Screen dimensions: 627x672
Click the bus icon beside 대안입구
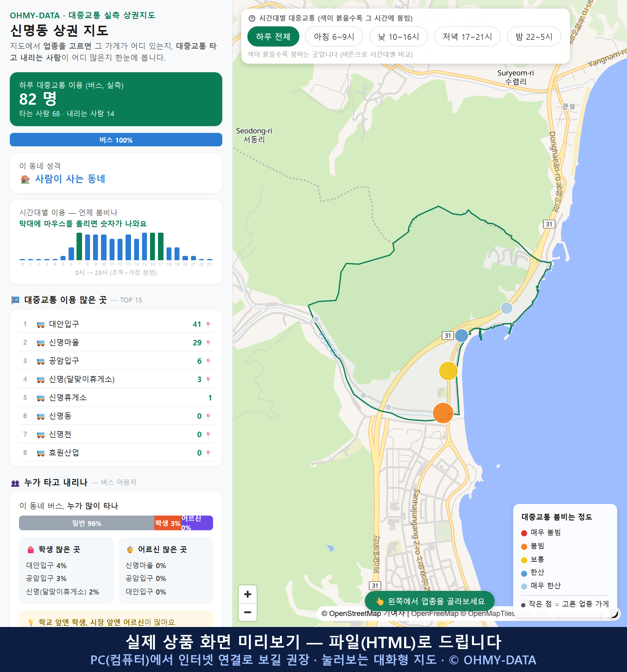pos(40,325)
